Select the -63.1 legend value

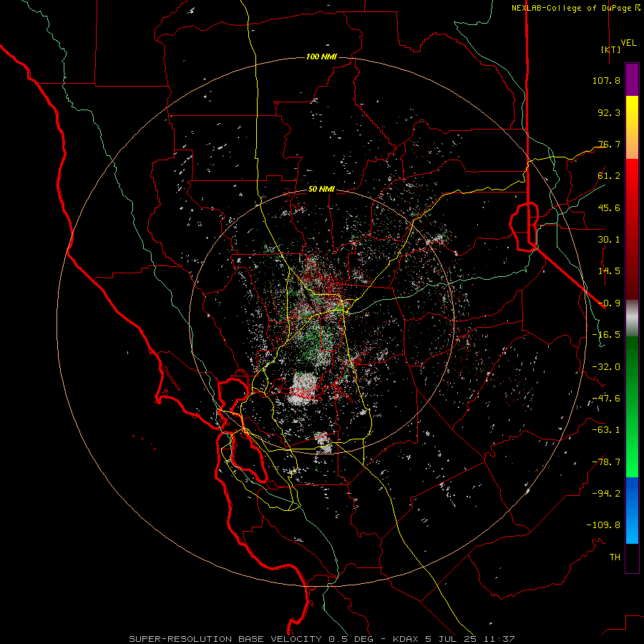point(606,430)
